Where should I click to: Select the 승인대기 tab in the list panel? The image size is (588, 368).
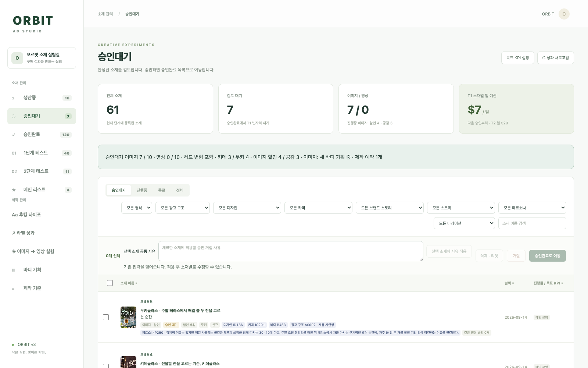(119, 190)
